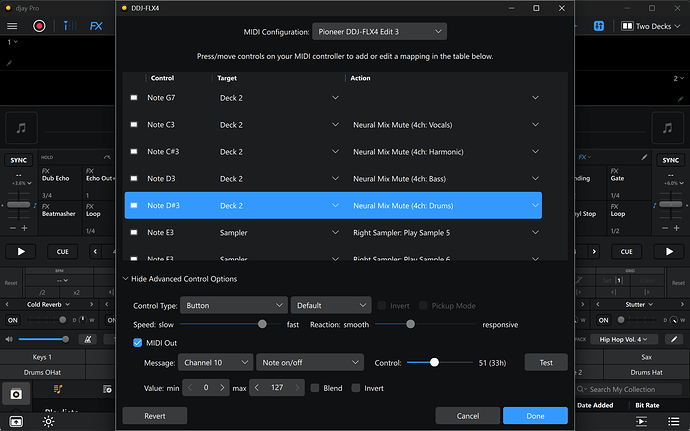Click the metronome icon on left deck
Viewport: 690px width, 431px height.
90,339
